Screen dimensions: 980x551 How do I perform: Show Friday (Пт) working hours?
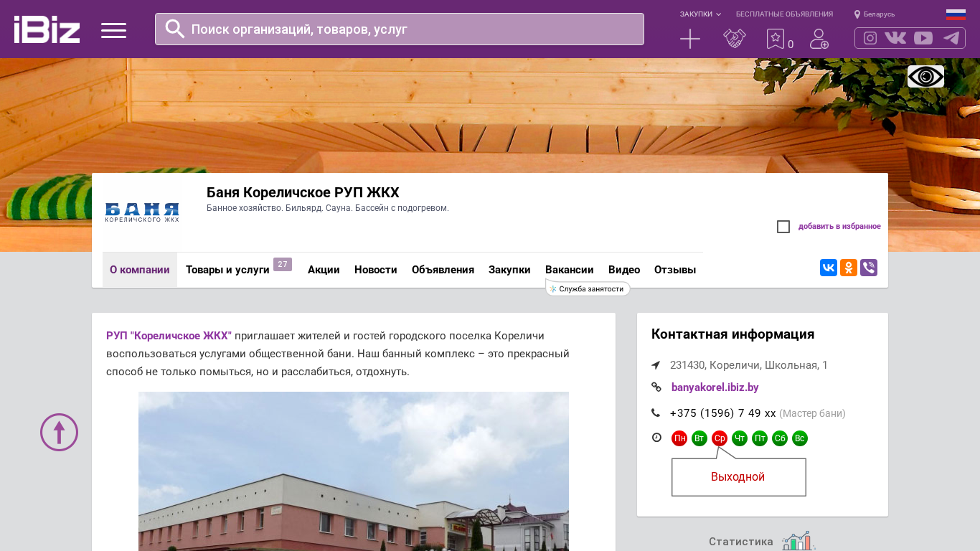coord(760,438)
